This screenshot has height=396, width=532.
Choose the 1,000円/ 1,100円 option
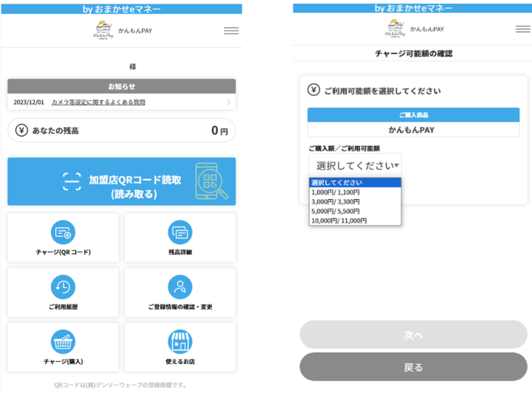(355, 193)
